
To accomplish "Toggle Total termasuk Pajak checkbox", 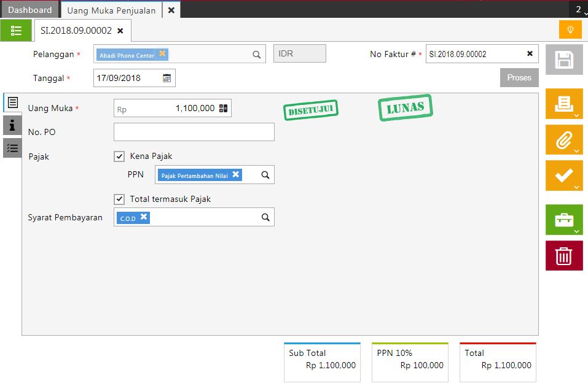I will [119, 199].
